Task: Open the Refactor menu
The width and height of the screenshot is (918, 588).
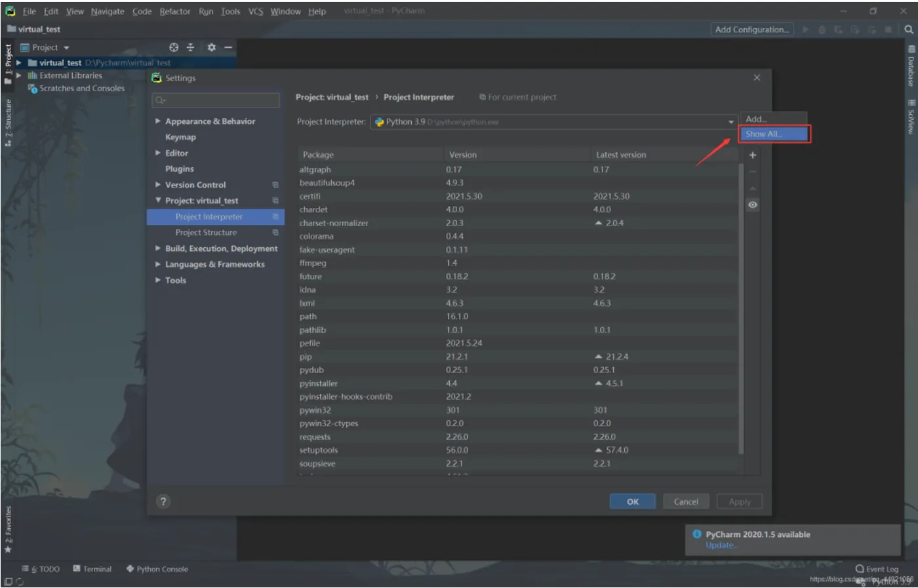Action: click(175, 11)
